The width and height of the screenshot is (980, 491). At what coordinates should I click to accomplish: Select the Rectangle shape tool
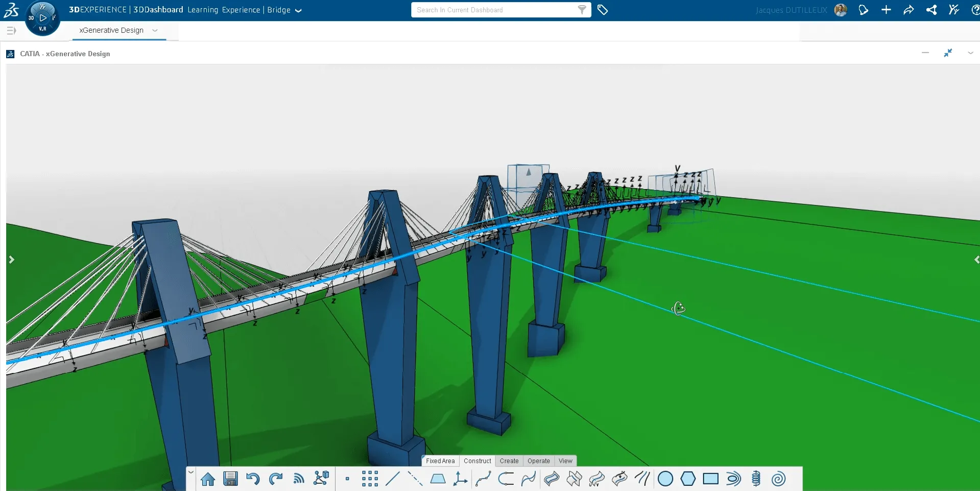point(710,479)
